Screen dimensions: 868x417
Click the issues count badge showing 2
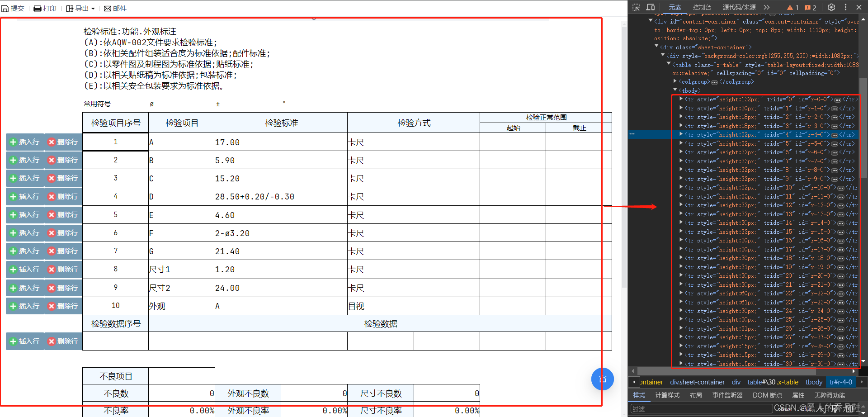[811, 7]
